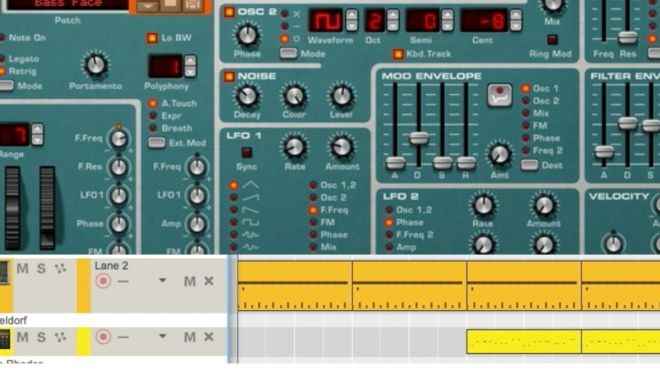The width and height of the screenshot is (660, 371).
Task: Toggle Kbd. Track for OSC 2
Action: (397, 54)
